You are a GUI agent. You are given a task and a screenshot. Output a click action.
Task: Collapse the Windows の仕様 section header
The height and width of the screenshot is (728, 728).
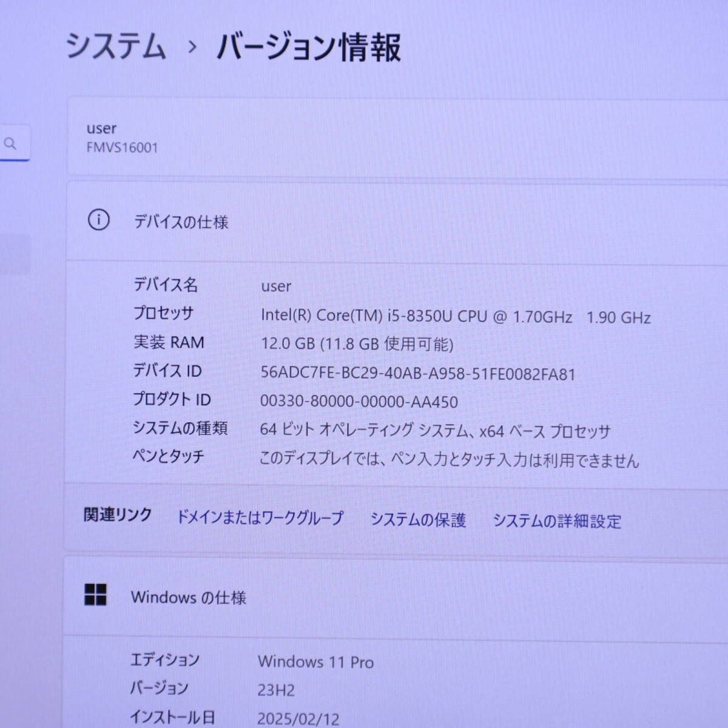tap(396, 597)
